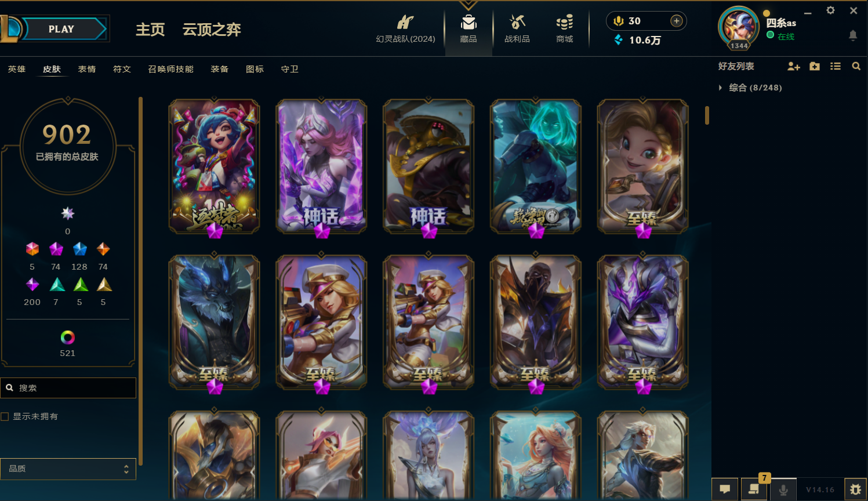The image size is (868, 501).
Task: Click the plus button to buy RP
Action: [x=676, y=21]
